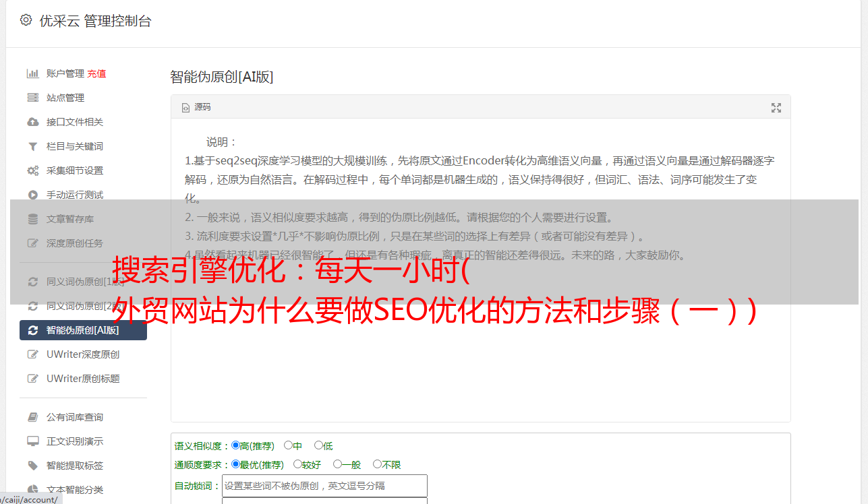Click the 智能伪原创[AI版] page heading
Image resolution: width=868 pixels, height=504 pixels.
click(222, 77)
